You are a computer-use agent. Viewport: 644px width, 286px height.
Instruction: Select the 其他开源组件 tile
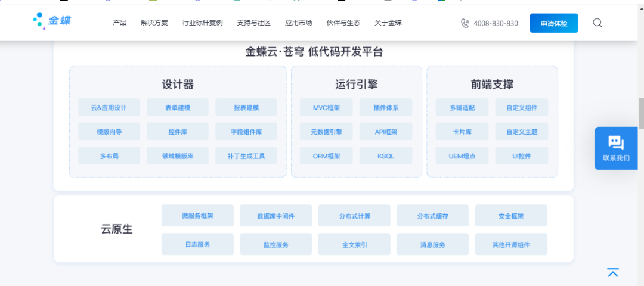click(512, 244)
